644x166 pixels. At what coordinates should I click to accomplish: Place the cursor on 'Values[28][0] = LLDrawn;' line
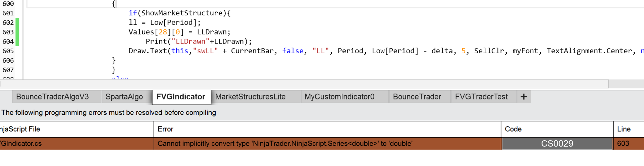coord(179,32)
